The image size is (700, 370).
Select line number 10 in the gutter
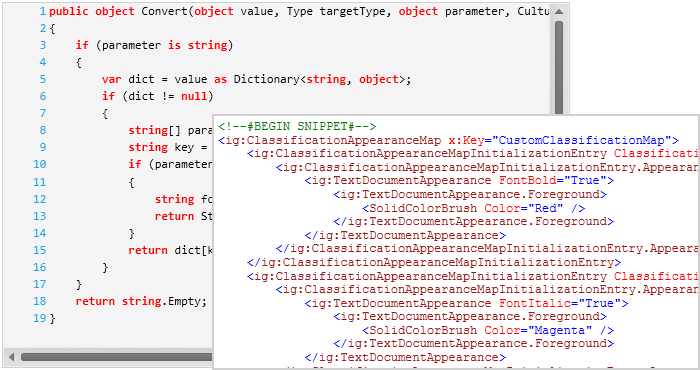[x=39, y=164]
